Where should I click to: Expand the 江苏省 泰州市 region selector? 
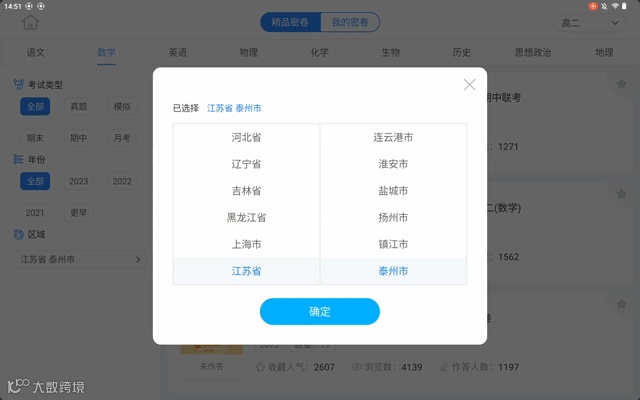pyautogui.click(x=80, y=259)
